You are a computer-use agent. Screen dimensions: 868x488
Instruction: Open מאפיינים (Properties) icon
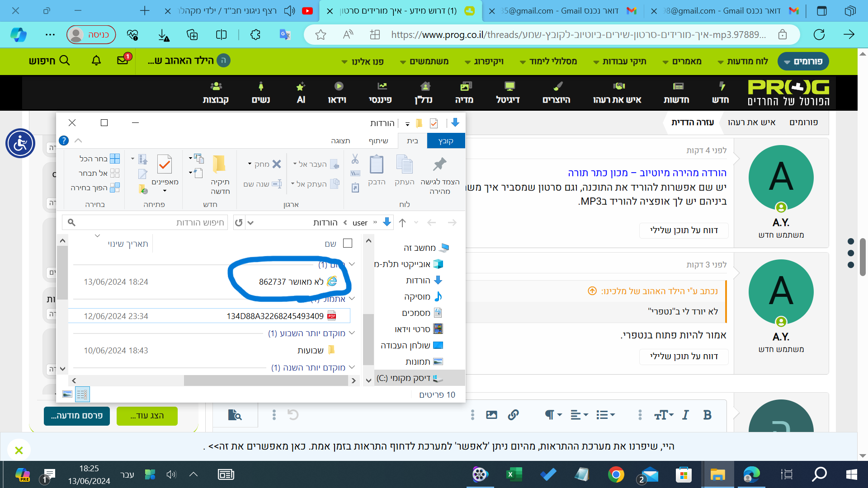165,165
